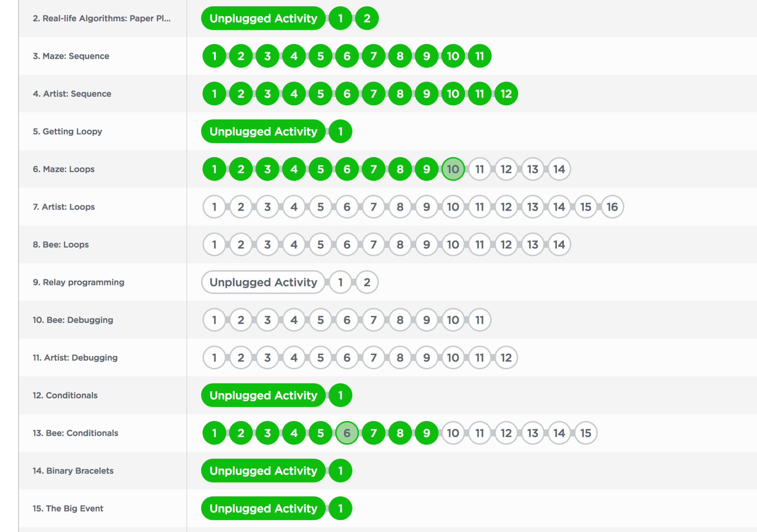Image resolution: width=757 pixels, height=532 pixels.
Task: Click the '6. Maze: Loops' stage title
Action: click(64, 169)
